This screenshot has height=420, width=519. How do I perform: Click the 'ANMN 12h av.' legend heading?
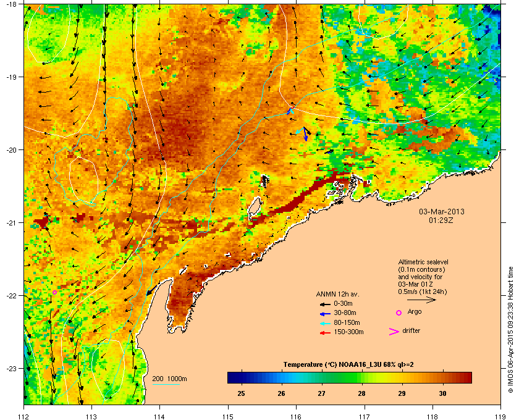pyautogui.click(x=337, y=294)
